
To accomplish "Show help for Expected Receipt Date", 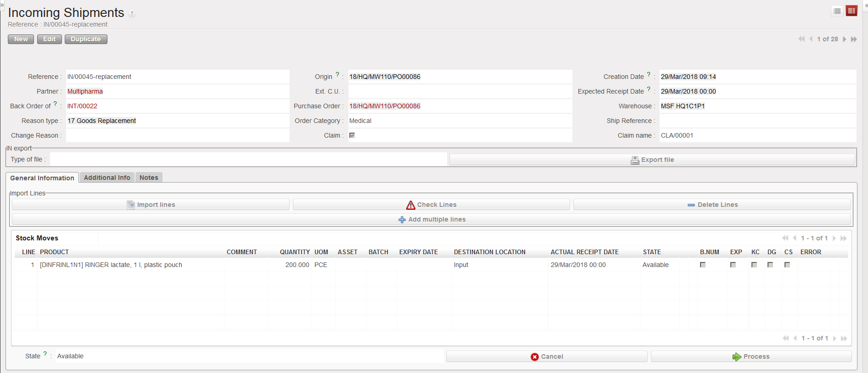I will point(649,89).
